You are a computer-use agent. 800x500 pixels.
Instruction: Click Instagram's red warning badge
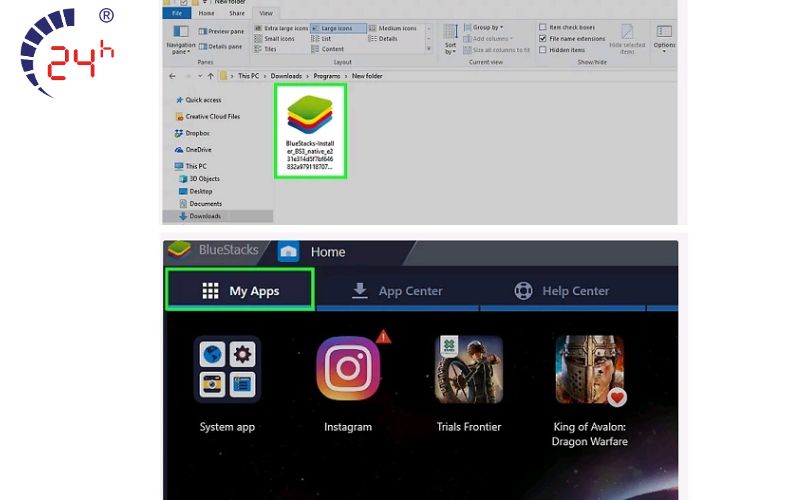(x=383, y=337)
